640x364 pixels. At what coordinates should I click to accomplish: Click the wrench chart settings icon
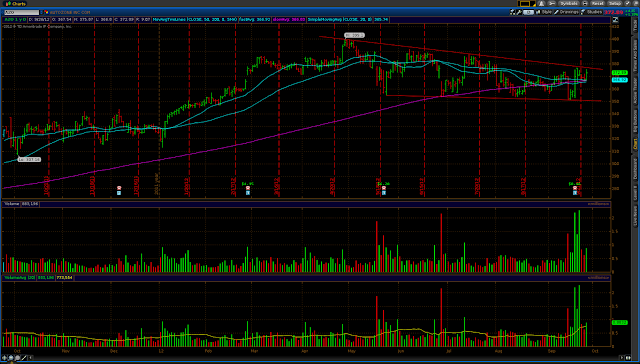519,12
